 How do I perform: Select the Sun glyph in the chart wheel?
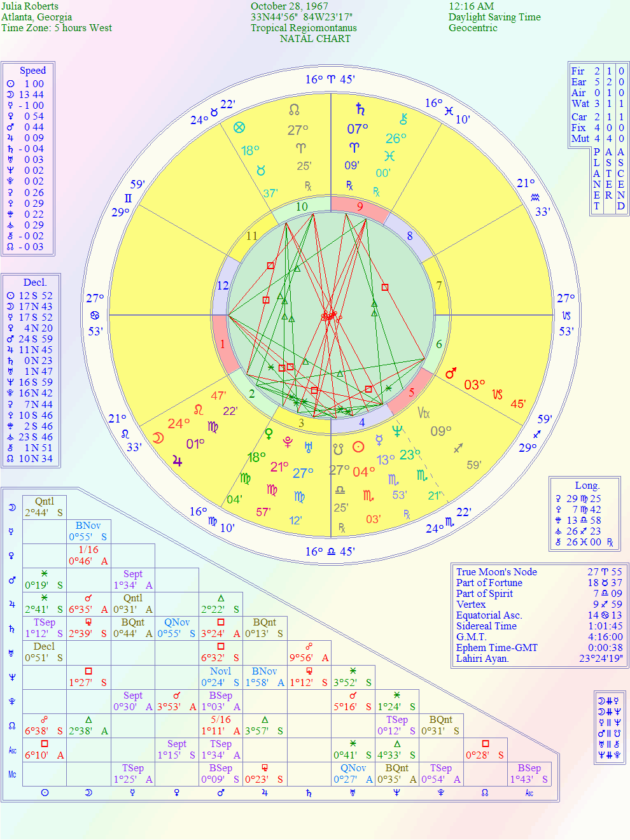[358, 447]
